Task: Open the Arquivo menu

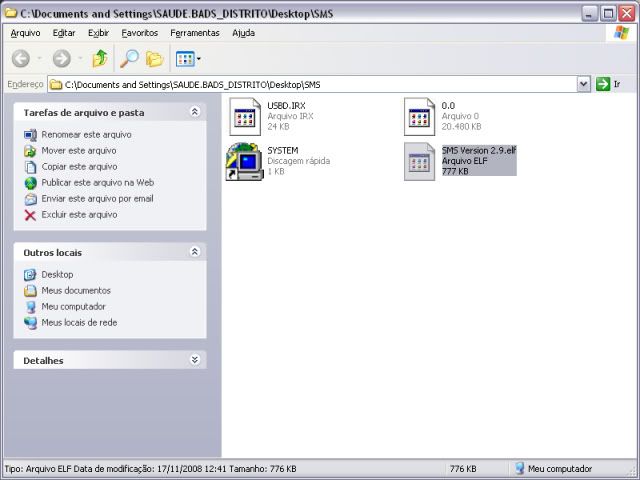Action: coord(25,33)
